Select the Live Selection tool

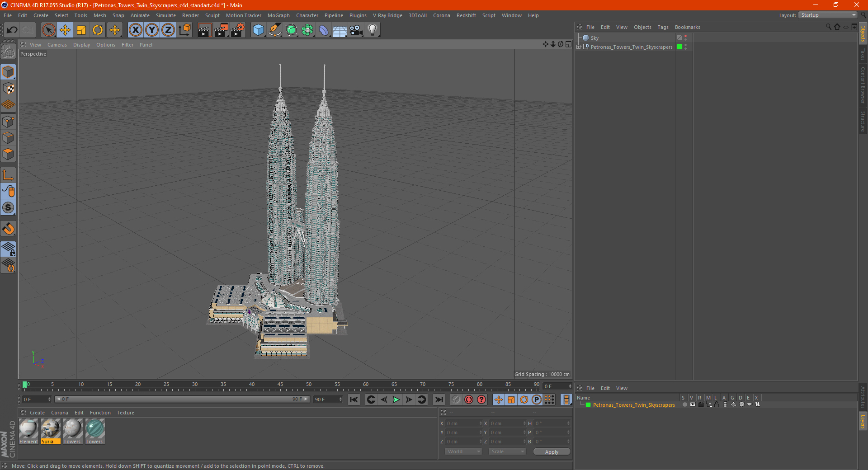tap(48, 30)
